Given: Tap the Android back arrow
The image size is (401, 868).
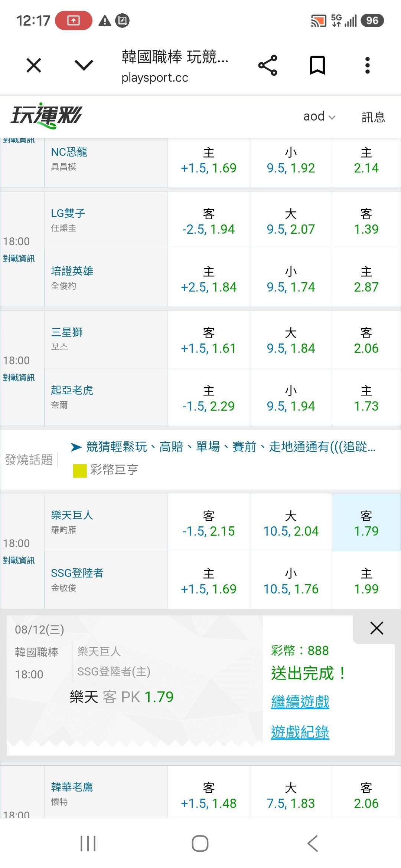Looking at the screenshot, I should (313, 844).
